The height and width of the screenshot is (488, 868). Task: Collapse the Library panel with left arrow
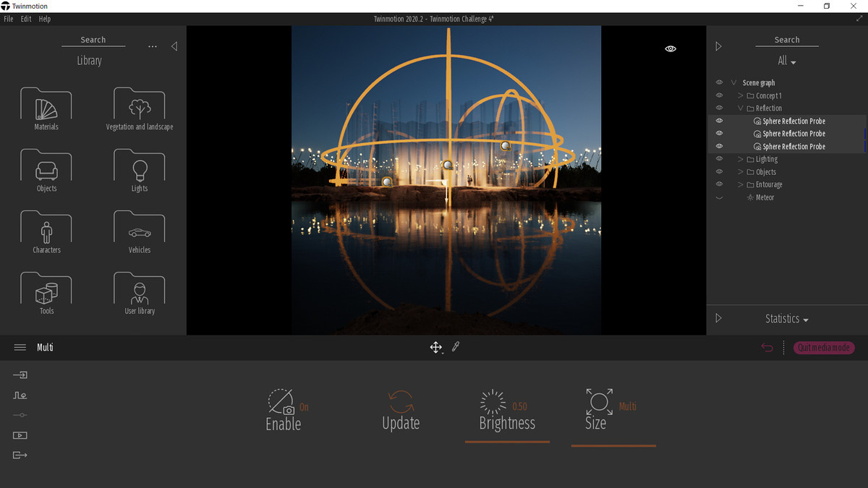click(174, 46)
